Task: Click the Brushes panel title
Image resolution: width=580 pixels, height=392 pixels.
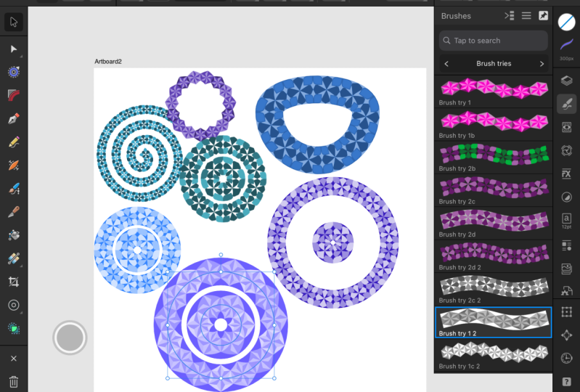Action: click(x=456, y=16)
